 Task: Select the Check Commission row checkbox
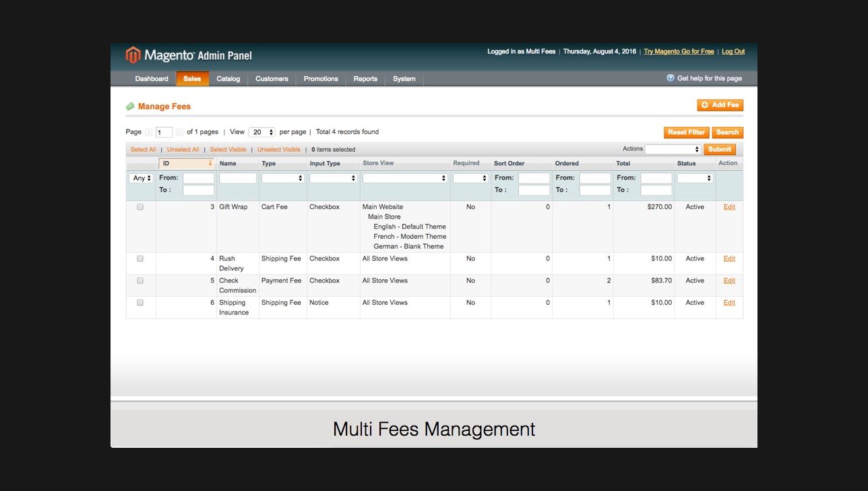coord(140,281)
